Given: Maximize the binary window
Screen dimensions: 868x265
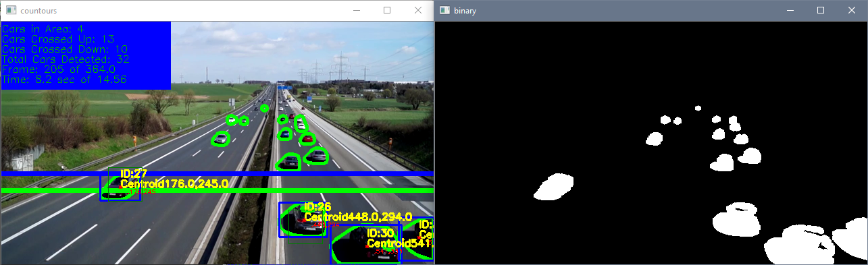Looking at the screenshot, I should click(821, 11).
